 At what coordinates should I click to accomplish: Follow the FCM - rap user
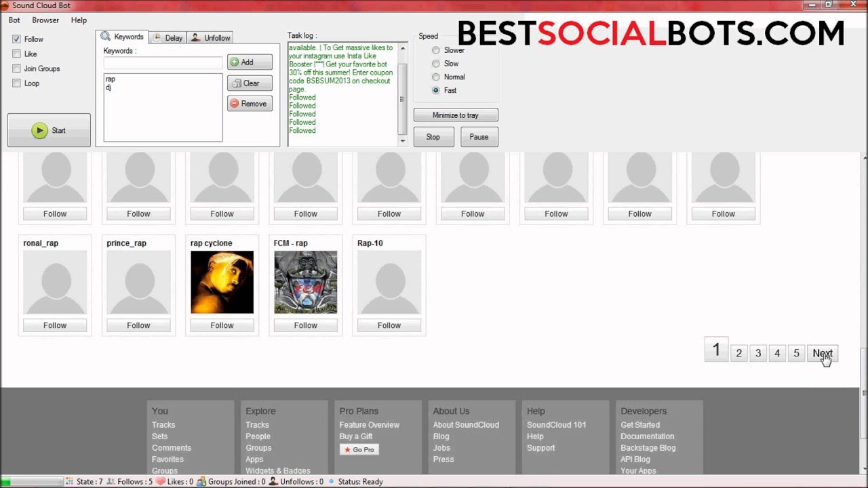click(305, 325)
